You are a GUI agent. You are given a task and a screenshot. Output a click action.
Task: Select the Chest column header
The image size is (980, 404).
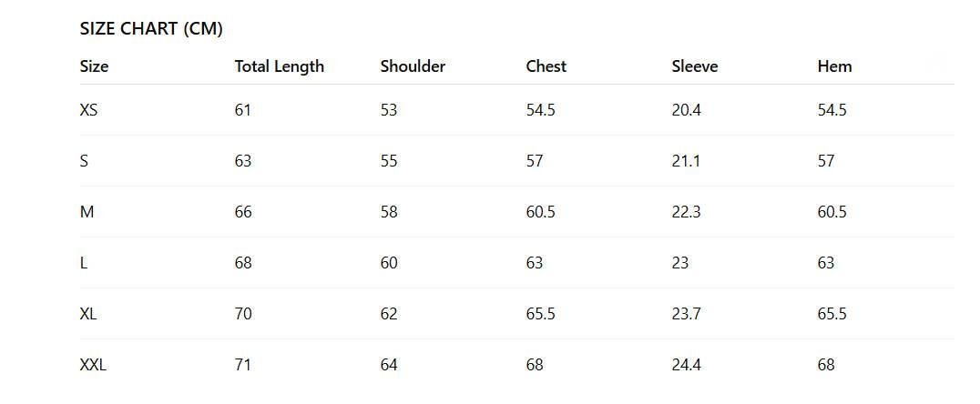pos(546,66)
